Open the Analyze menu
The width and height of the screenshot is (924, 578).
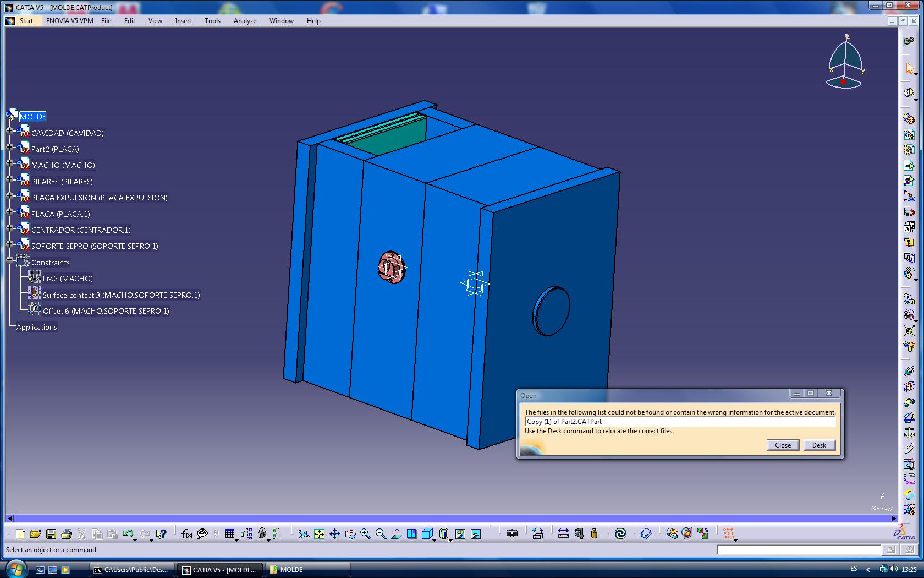click(x=245, y=21)
